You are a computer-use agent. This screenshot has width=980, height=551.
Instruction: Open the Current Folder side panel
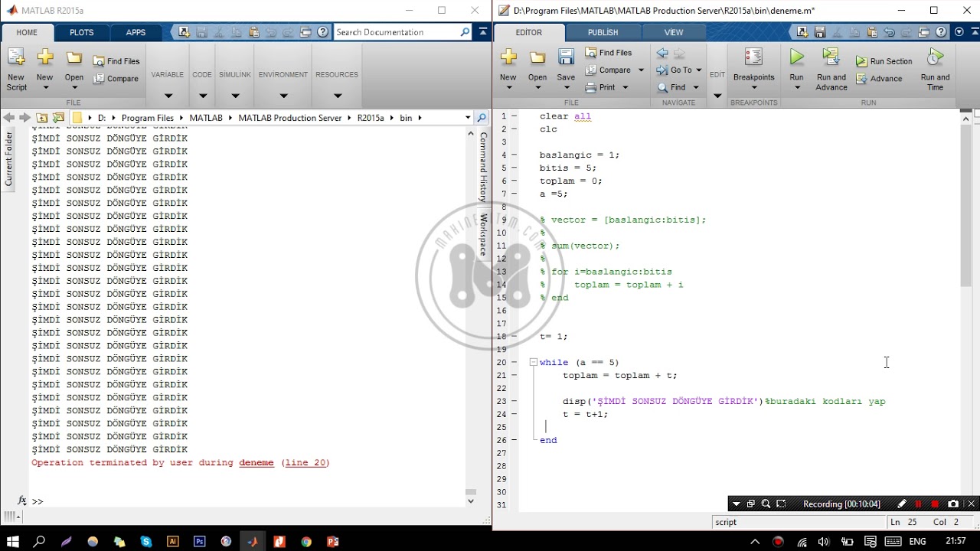point(8,159)
